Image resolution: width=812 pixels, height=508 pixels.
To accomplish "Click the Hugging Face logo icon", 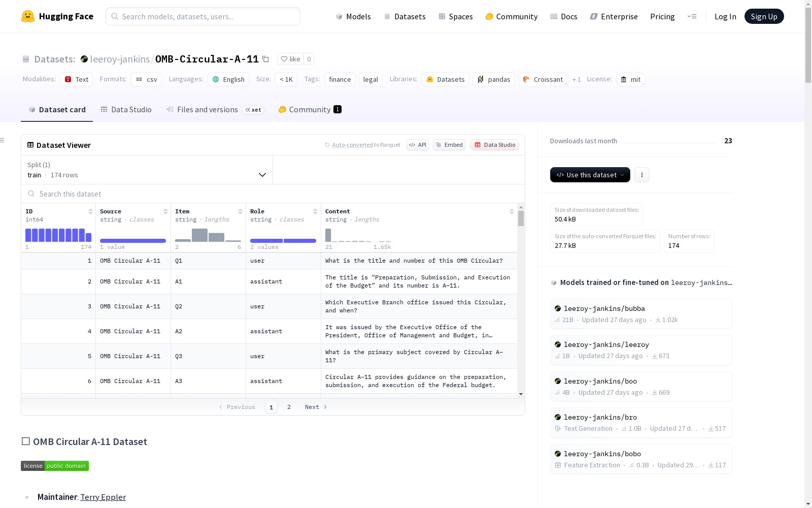I will 28,16.
